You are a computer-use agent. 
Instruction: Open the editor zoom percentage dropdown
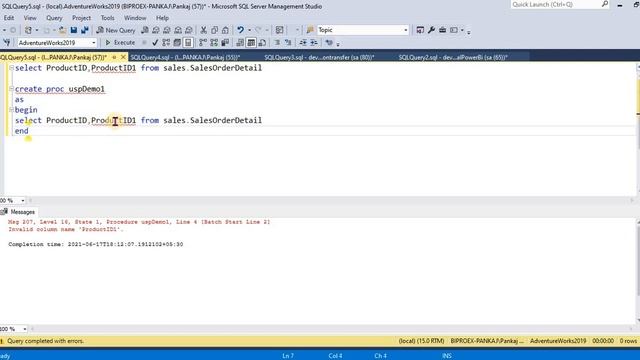[x=22, y=200]
